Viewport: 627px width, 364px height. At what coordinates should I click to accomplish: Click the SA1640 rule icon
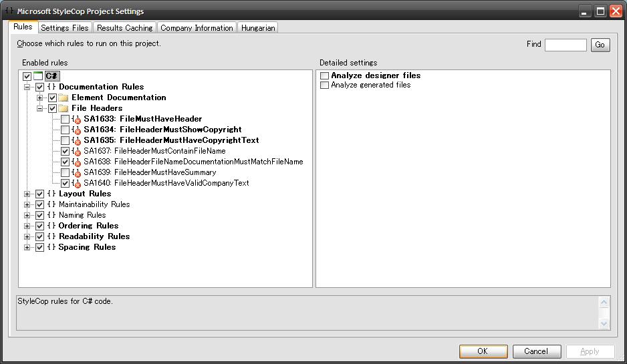pyautogui.click(x=76, y=184)
